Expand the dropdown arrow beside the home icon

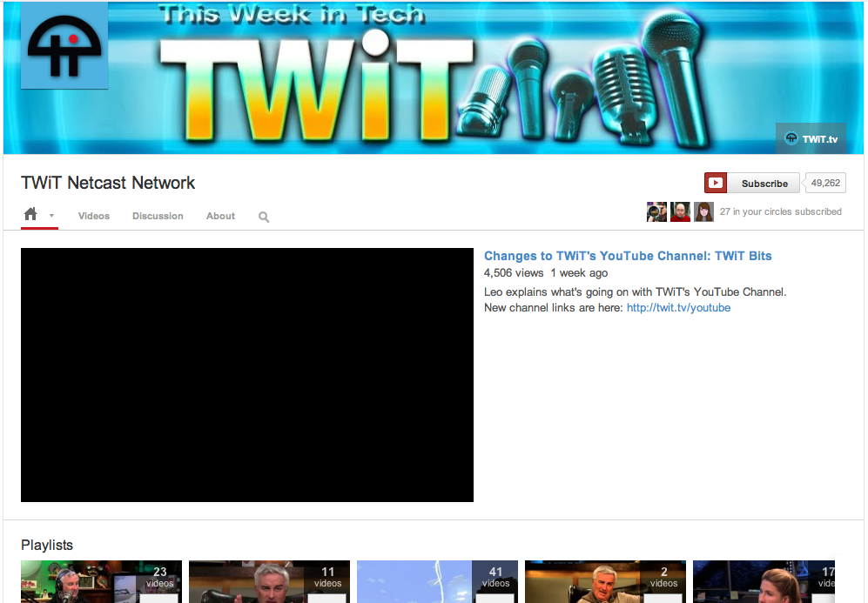click(51, 216)
